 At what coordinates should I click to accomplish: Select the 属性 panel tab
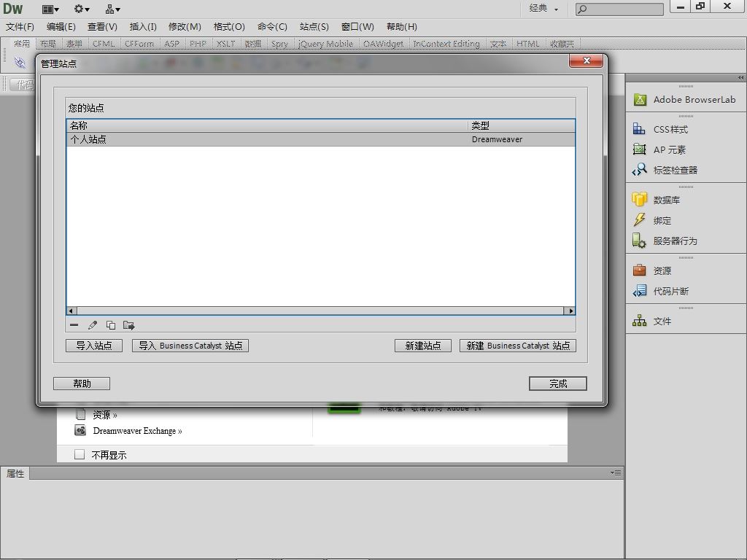coord(15,473)
